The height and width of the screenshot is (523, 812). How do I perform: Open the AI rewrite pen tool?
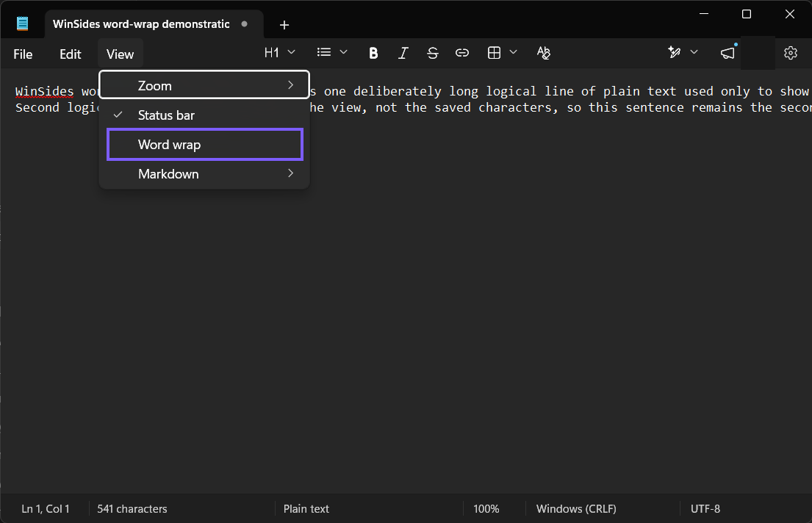tap(674, 52)
